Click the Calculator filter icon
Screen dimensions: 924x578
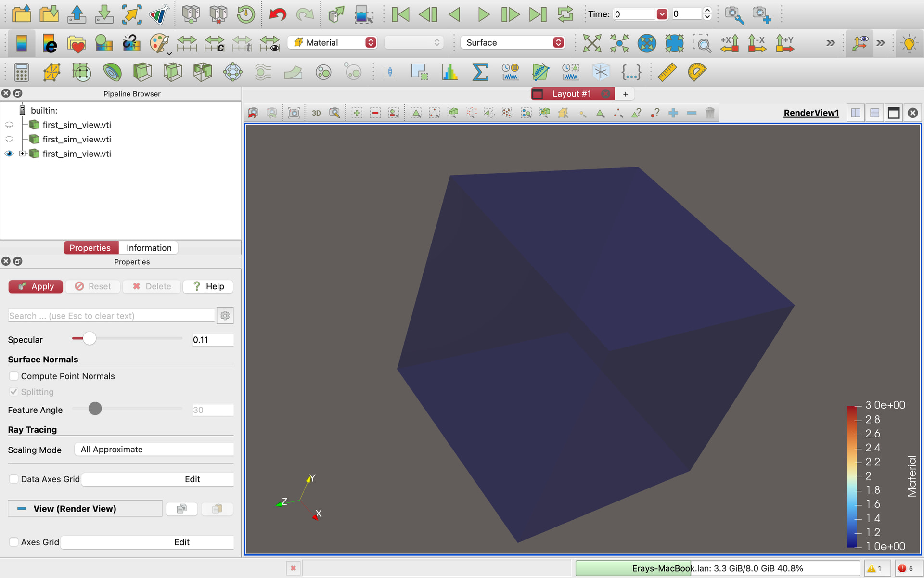click(x=21, y=72)
